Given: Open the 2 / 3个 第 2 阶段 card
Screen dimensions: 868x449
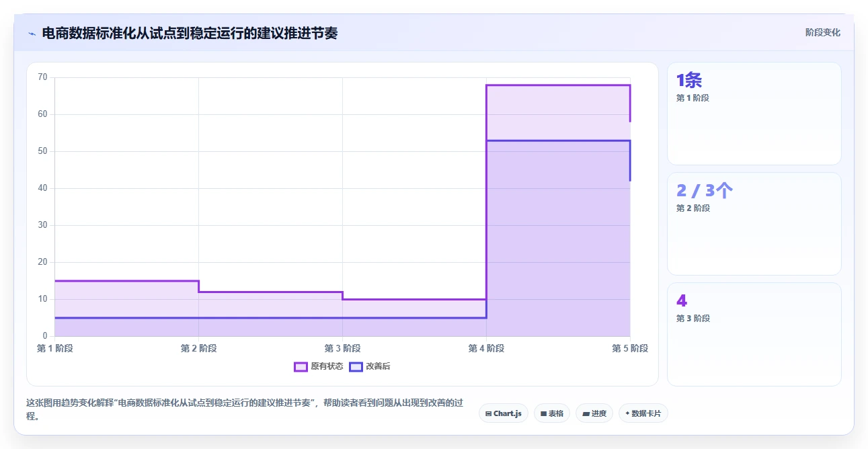Looking at the screenshot, I should point(754,224).
